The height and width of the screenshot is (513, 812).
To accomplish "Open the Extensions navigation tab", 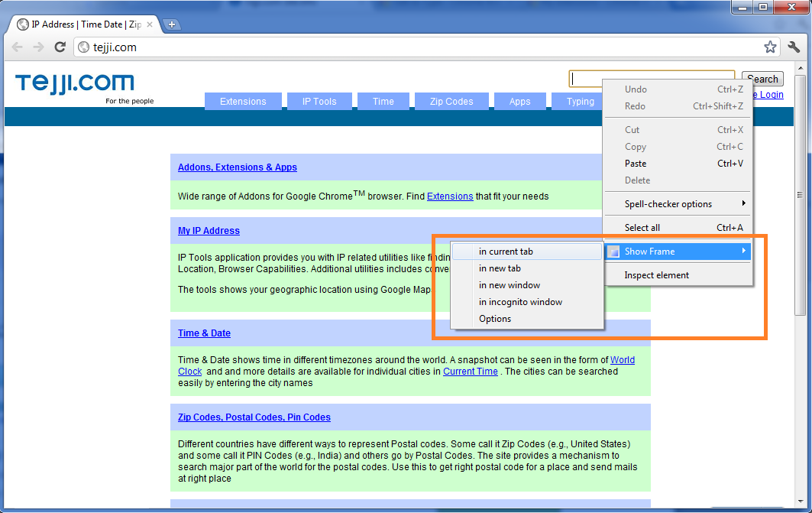I will (243, 102).
